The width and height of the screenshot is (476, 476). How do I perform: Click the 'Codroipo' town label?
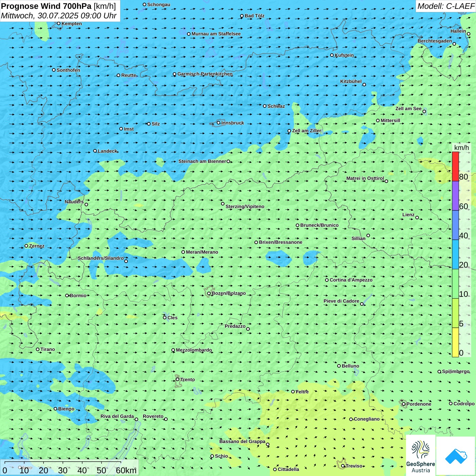pos(464,404)
